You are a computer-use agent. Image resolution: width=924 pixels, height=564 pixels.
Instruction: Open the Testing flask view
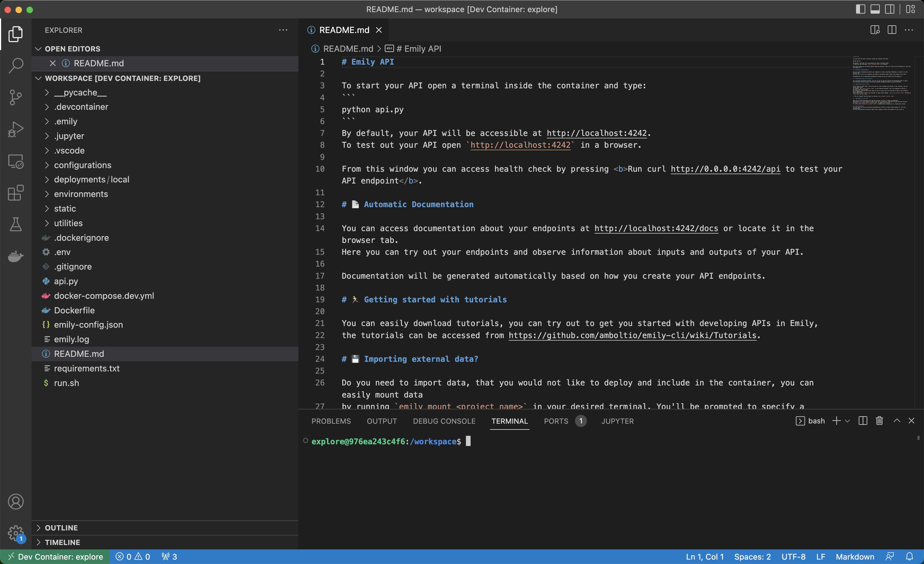pos(15,224)
